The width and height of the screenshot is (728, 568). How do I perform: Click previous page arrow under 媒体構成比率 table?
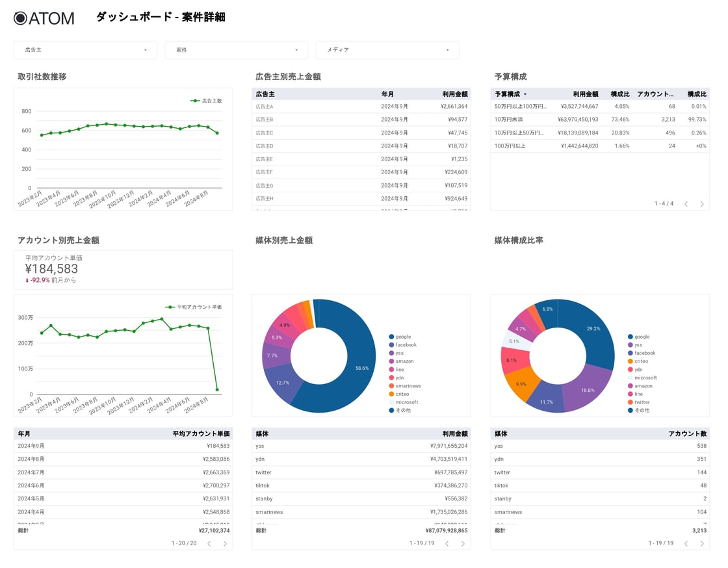(686, 544)
